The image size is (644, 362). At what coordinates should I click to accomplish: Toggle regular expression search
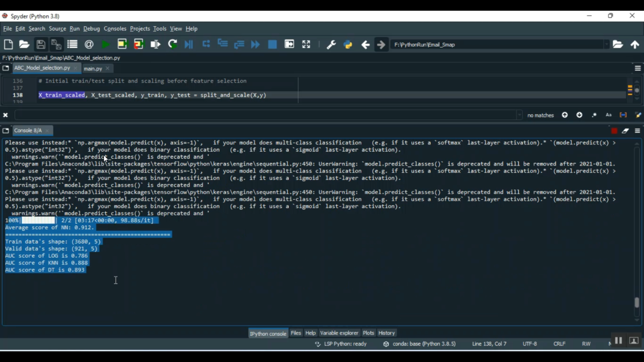[594, 115]
